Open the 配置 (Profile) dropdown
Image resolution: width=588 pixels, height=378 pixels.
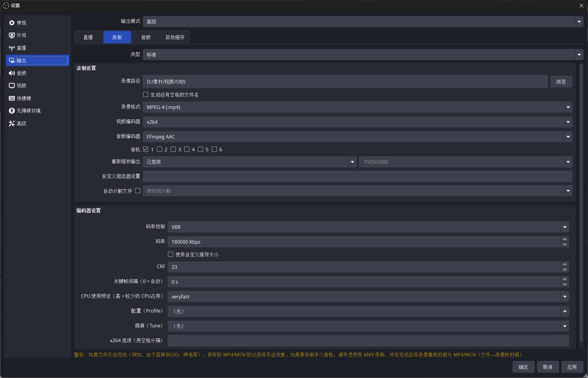[368, 311]
